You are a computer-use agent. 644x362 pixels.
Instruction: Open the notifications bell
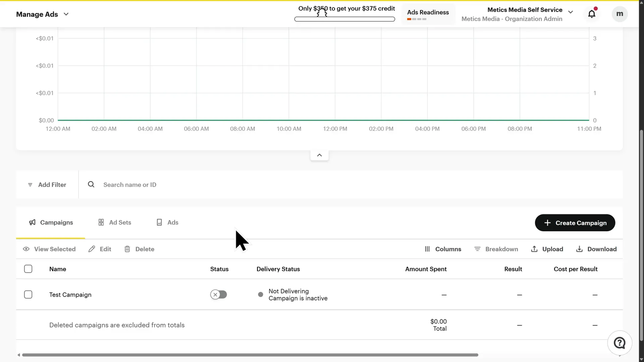pos(592,14)
